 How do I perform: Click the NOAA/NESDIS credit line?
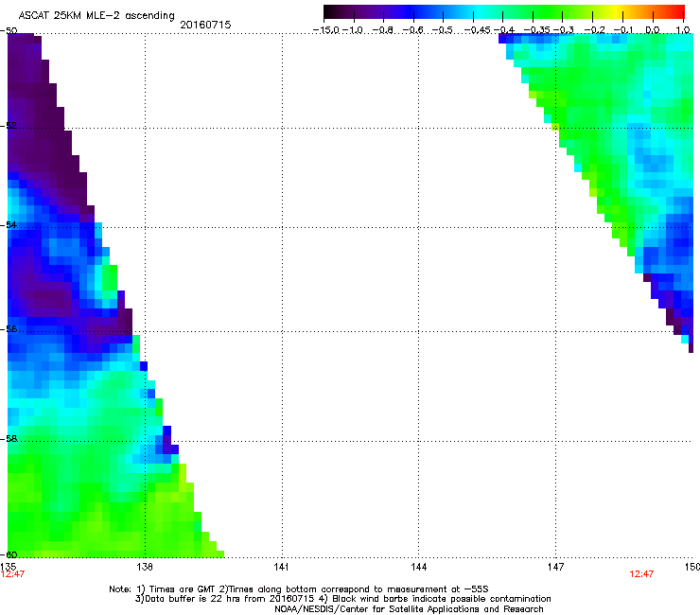pos(409,609)
